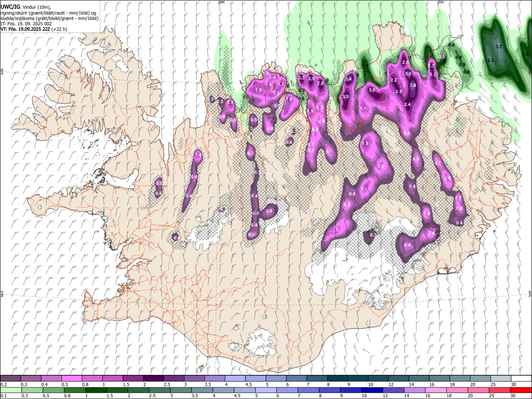Image resolution: width=532 pixels, height=399 pixels.
Task: Click the '3.7' value in the offshore green area
Action: tap(499, 47)
